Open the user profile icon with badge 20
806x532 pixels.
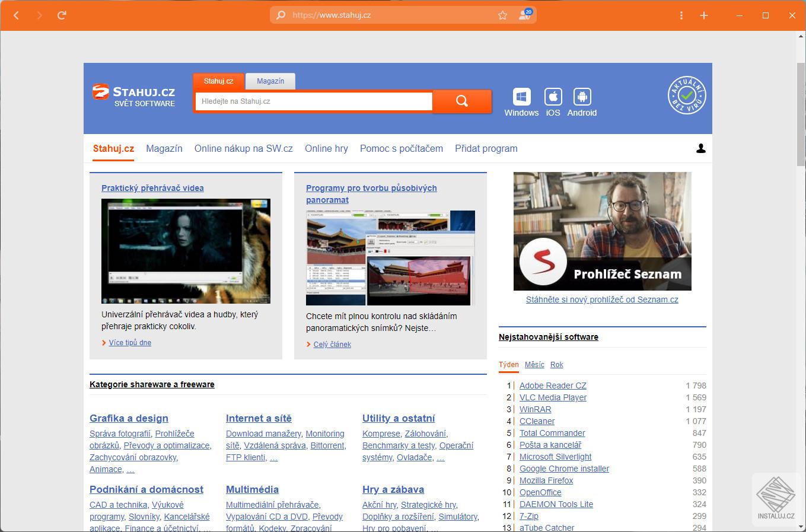tap(525, 15)
